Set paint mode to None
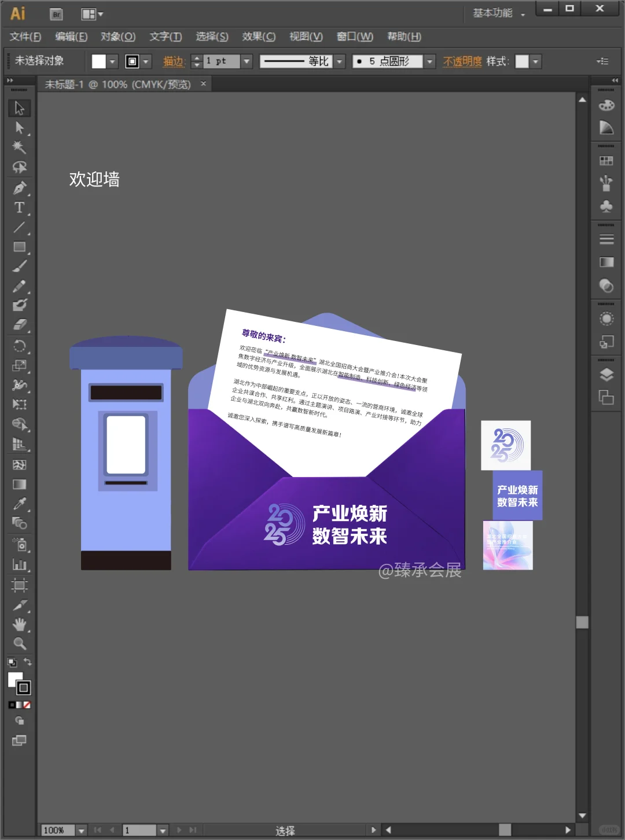Screen dimensions: 625x840 (27, 705)
